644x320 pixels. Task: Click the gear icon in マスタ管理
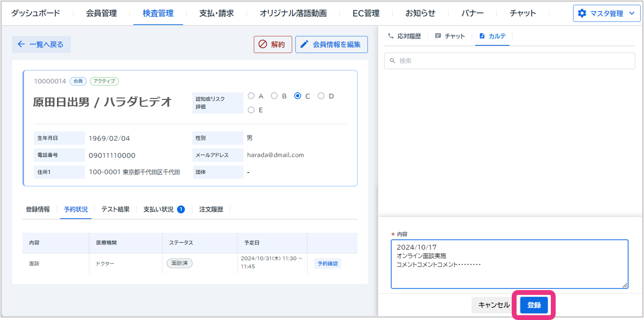(582, 14)
